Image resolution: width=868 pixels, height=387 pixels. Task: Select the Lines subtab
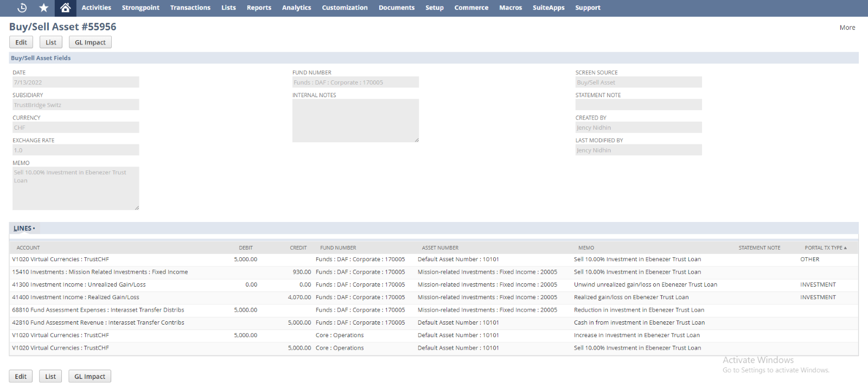(x=24, y=229)
